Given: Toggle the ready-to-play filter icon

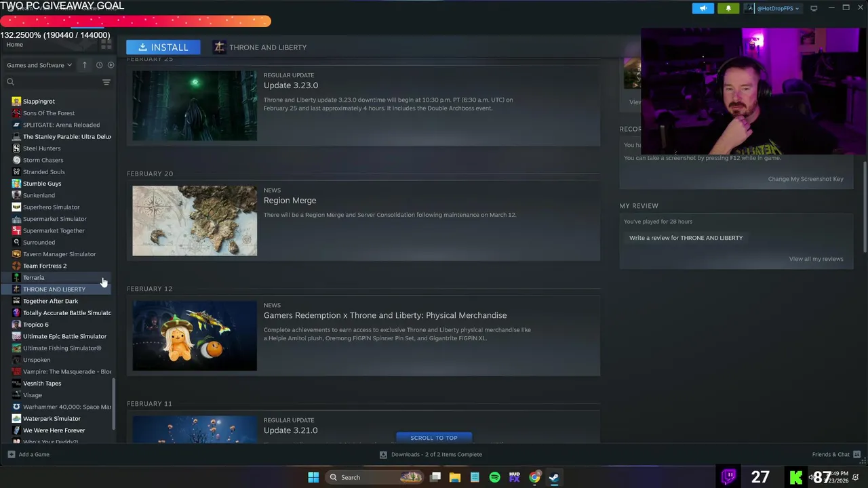Looking at the screenshot, I should (111, 65).
